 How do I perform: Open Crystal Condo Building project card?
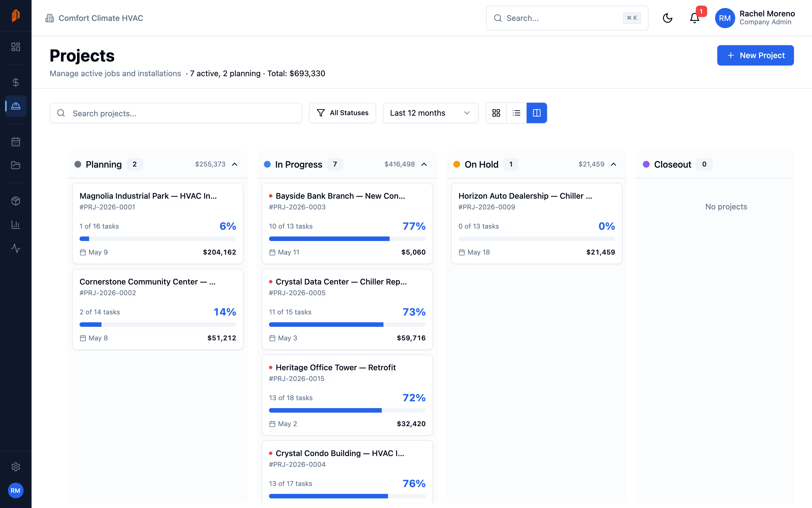pos(347,472)
